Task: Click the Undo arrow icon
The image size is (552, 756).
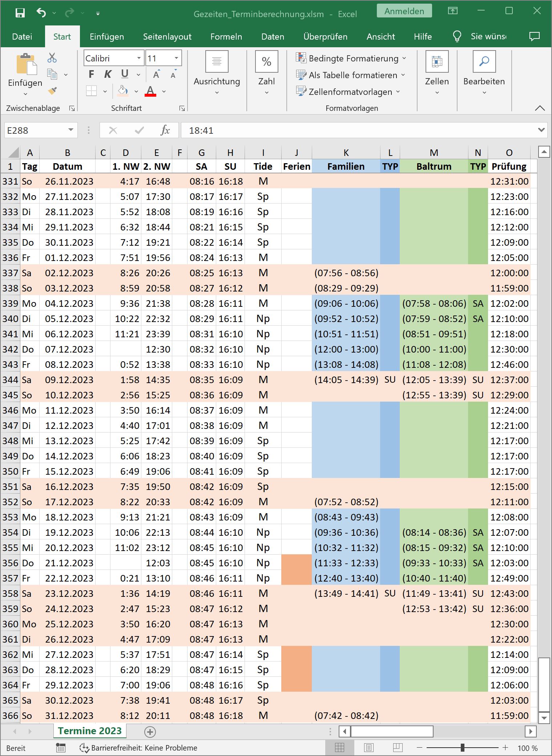Action: click(41, 13)
